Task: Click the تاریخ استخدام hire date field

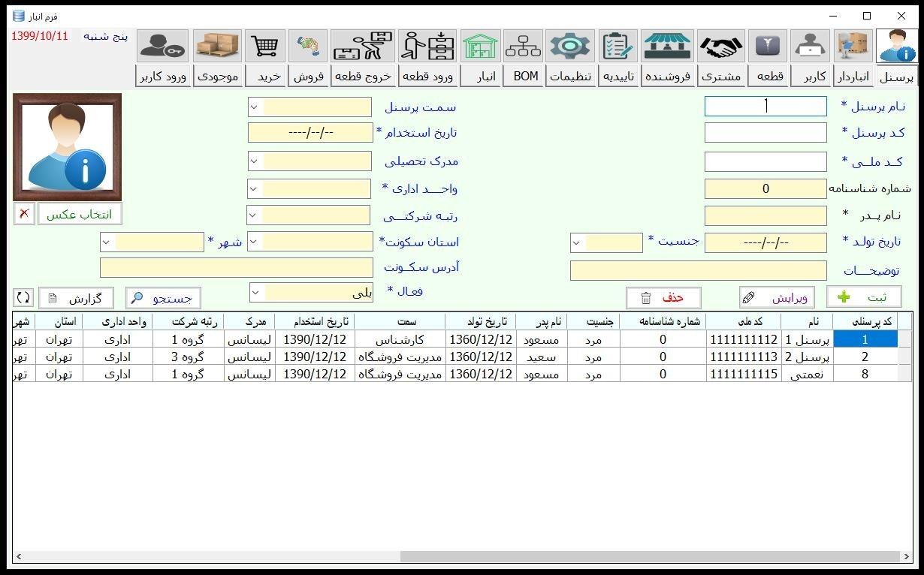Action: (x=310, y=133)
